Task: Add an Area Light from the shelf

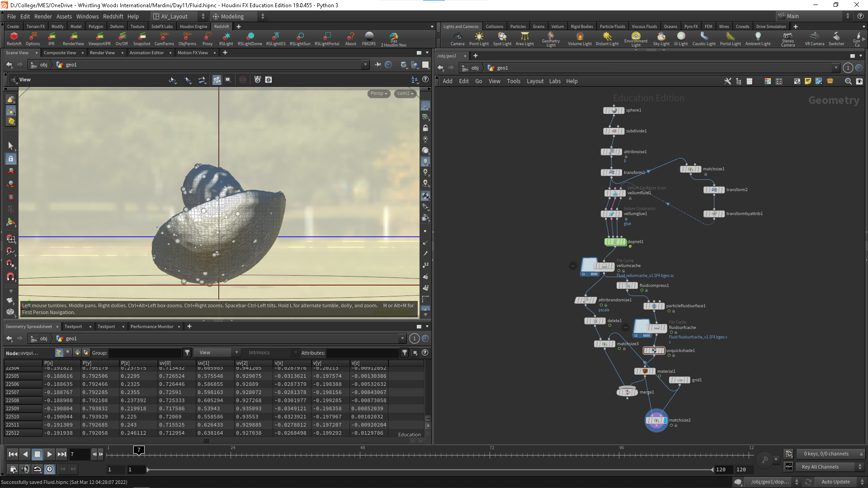Action: pyautogui.click(x=525, y=38)
